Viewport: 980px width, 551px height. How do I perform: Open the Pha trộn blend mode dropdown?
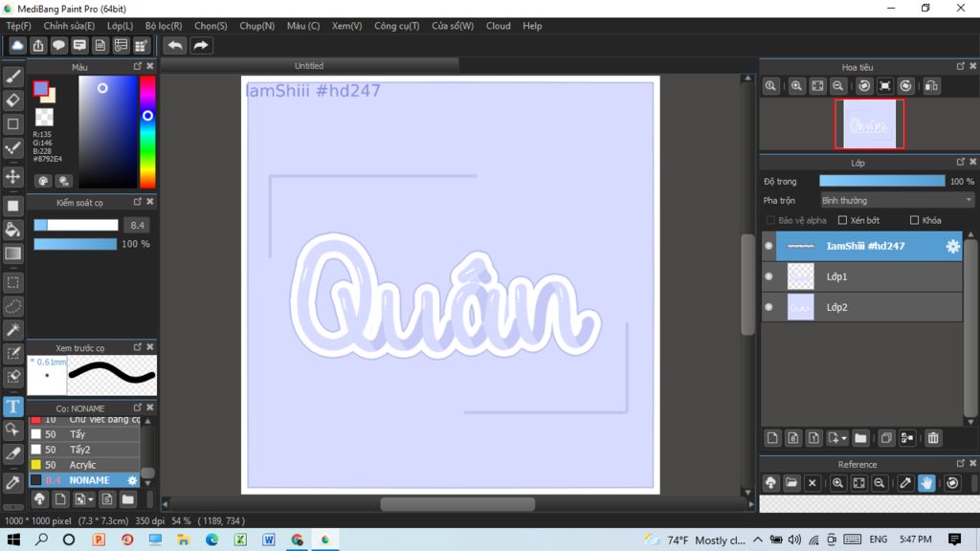(897, 201)
